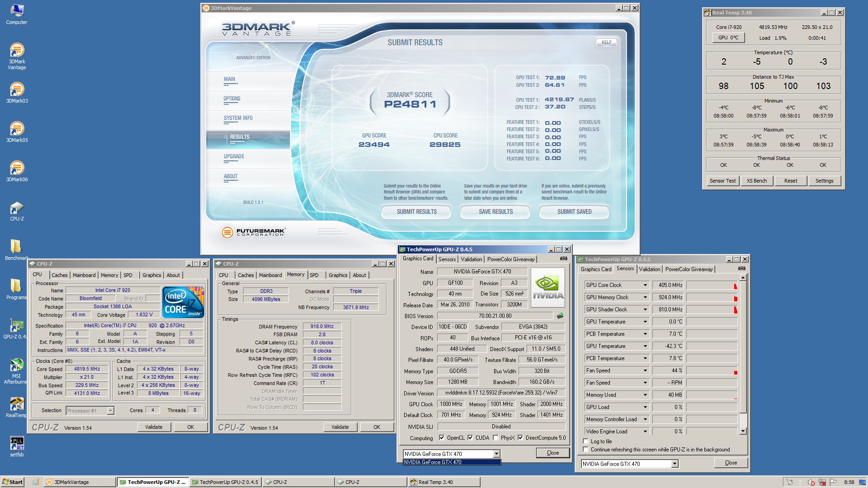
Task: Click the SUBMIT SAVED button
Action: 574,211
